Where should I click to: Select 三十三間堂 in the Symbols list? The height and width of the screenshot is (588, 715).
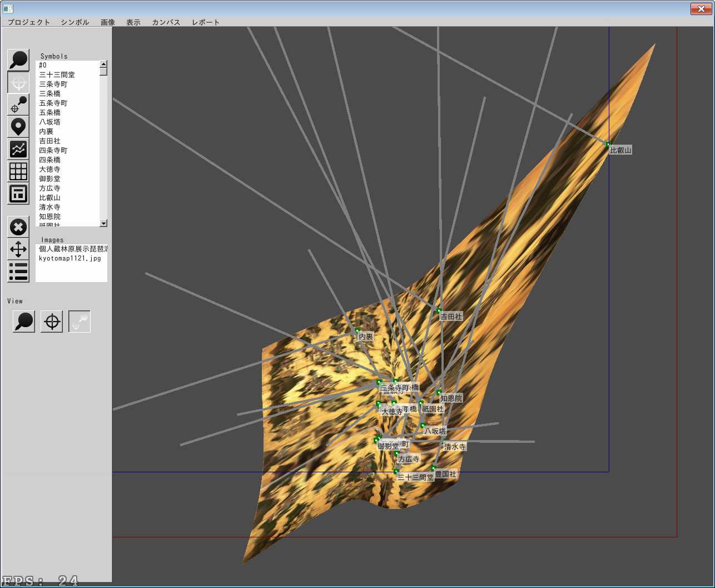[67, 75]
